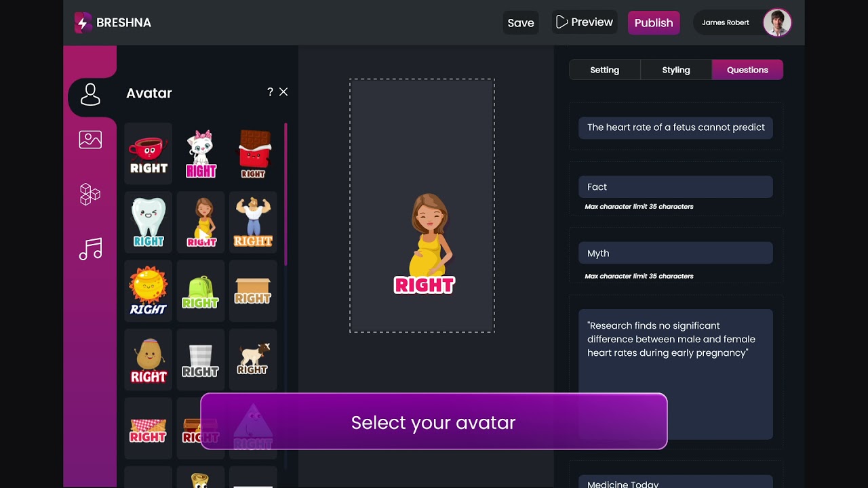
Task: Click the Breshna logo
Action: pyautogui.click(x=113, y=22)
